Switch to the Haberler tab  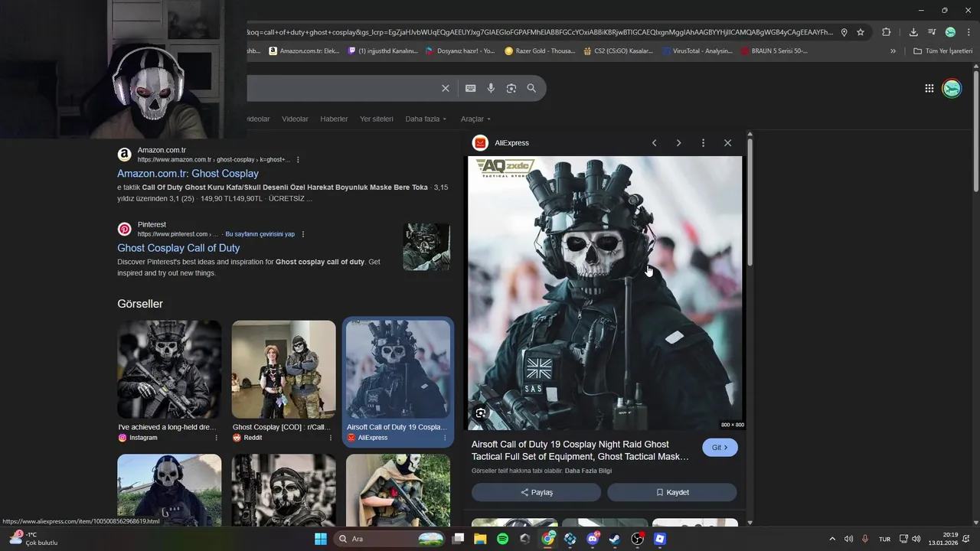(x=334, y=119)
